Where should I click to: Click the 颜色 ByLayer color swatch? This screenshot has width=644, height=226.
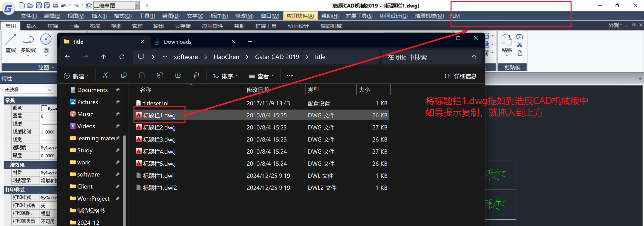45,108
